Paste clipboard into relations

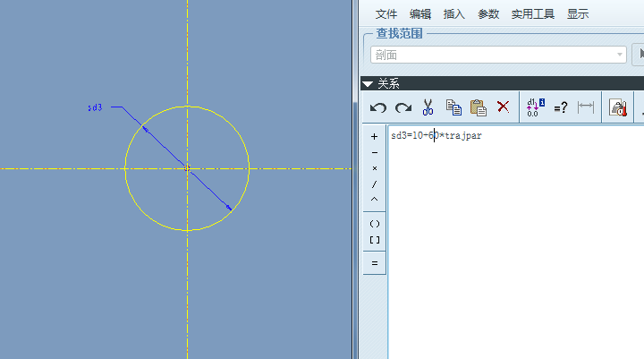click(x=479, y=107)
